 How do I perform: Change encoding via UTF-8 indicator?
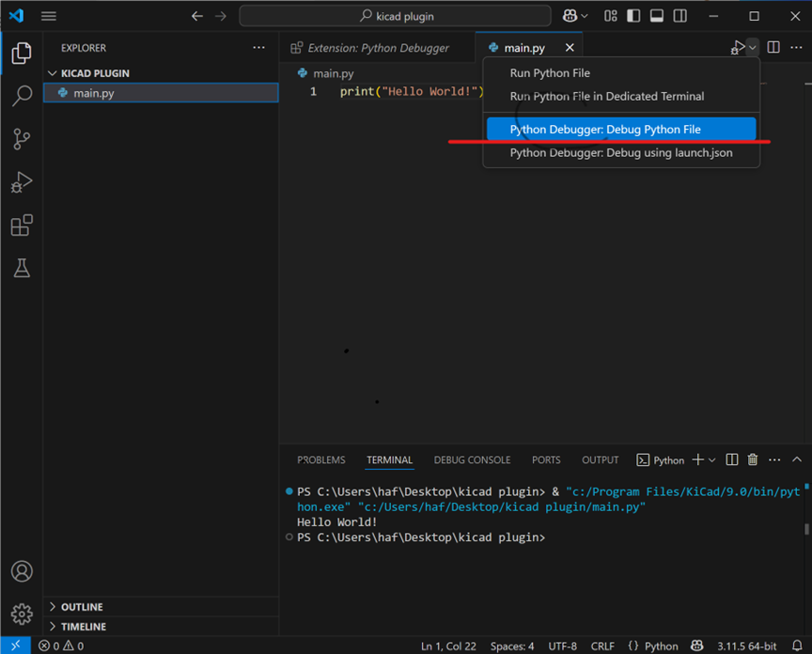click(562, 646)
